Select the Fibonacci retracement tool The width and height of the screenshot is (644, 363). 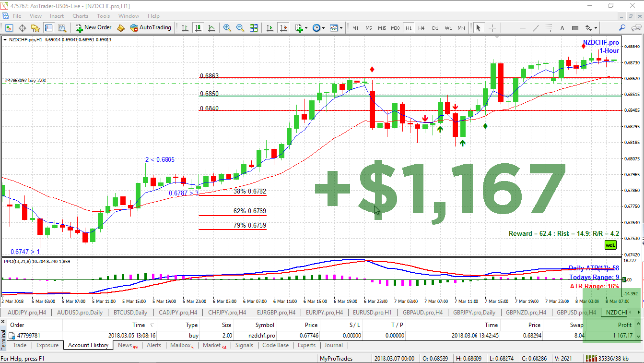point(550,28)
